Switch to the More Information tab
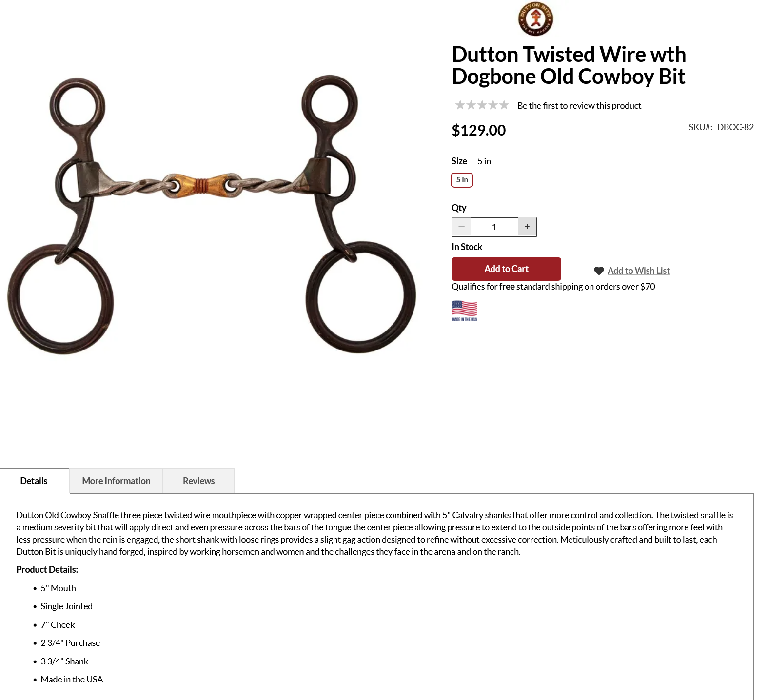 pos(116,481)
